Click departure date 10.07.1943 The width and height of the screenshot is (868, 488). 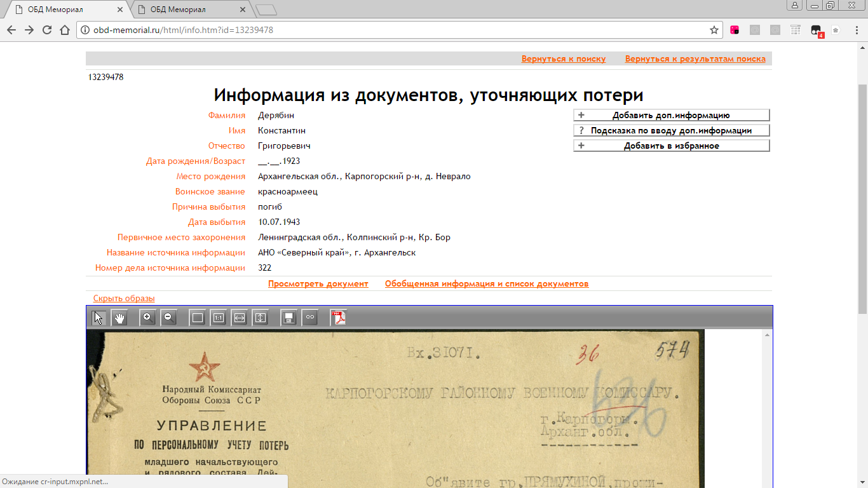(279, 222)
